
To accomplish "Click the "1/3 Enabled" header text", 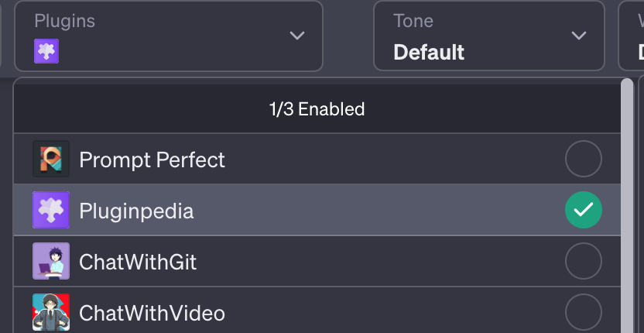I will [x=317, y=109].
